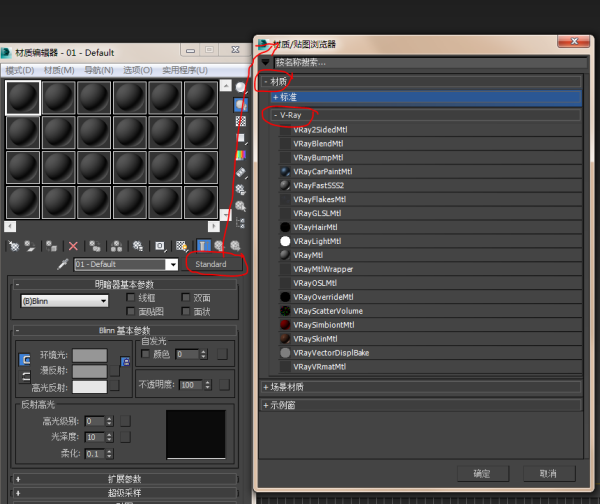Collapse the 材质 group in the browser

[266, 82]
